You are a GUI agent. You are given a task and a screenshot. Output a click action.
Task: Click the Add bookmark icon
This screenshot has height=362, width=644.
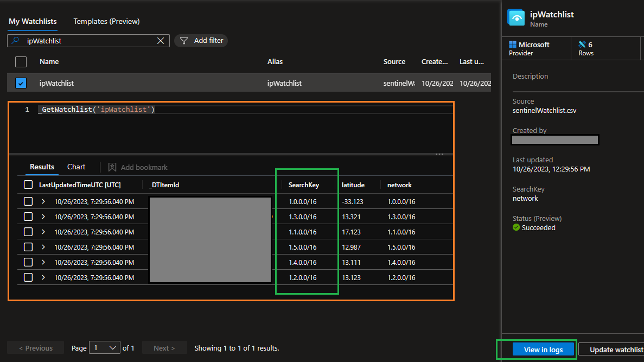click(x=113, y=167)
